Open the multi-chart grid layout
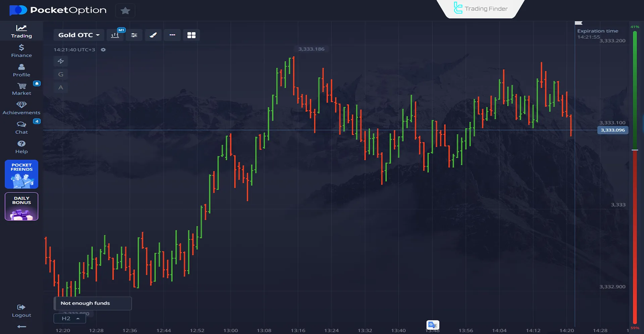 (191, 35)
